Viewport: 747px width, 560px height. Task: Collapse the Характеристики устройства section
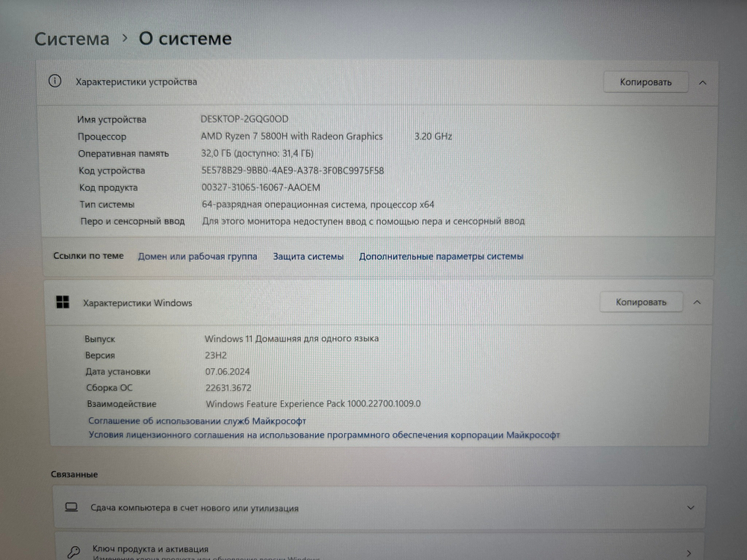[x=701, y=82]
